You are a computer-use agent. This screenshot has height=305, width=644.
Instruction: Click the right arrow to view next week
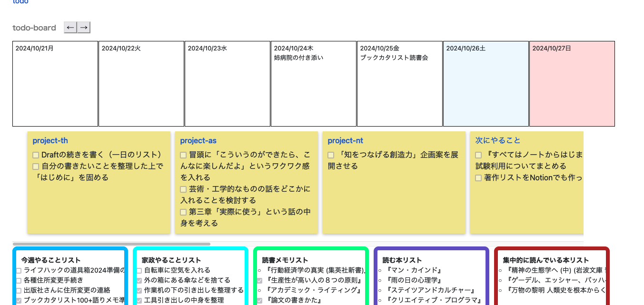click(84, 27)
